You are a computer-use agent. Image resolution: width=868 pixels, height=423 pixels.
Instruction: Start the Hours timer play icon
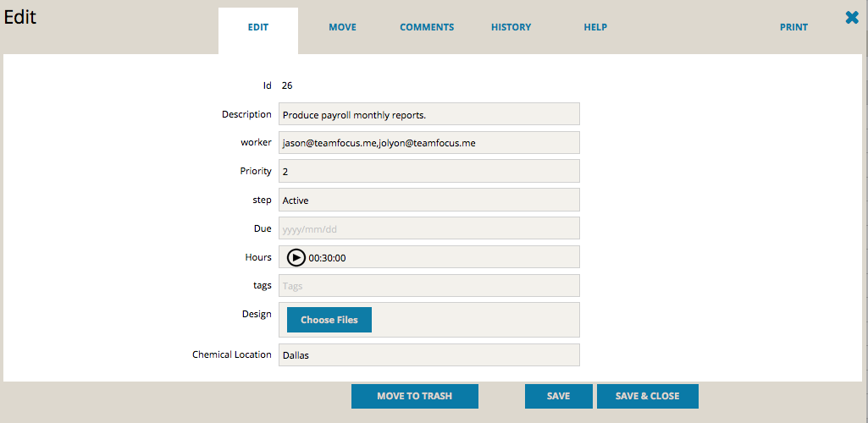(x=296, y=257)
